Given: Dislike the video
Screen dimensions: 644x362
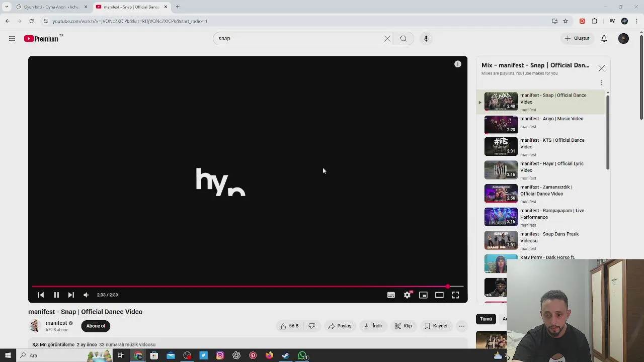Looking at the screenshot, I should click(x=311, y=326).
